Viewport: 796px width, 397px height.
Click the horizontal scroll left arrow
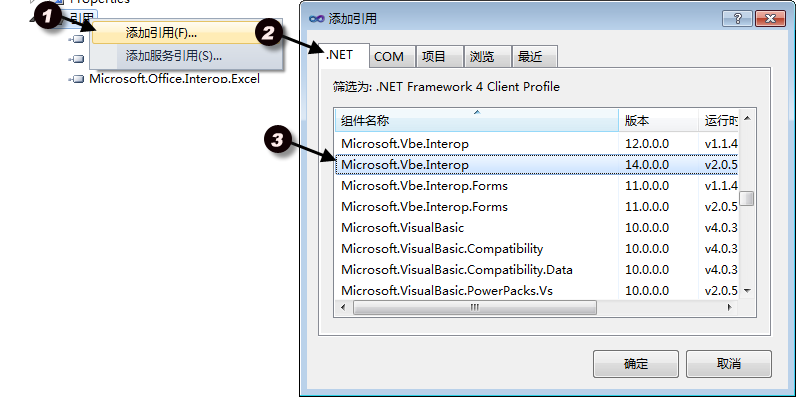point(343,307)
